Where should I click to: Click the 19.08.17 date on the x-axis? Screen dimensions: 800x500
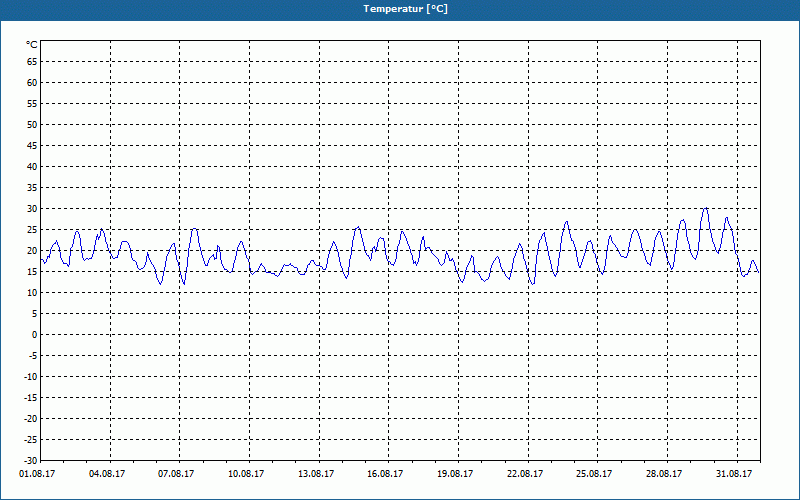pyautogui.click(x=455, y=474)
